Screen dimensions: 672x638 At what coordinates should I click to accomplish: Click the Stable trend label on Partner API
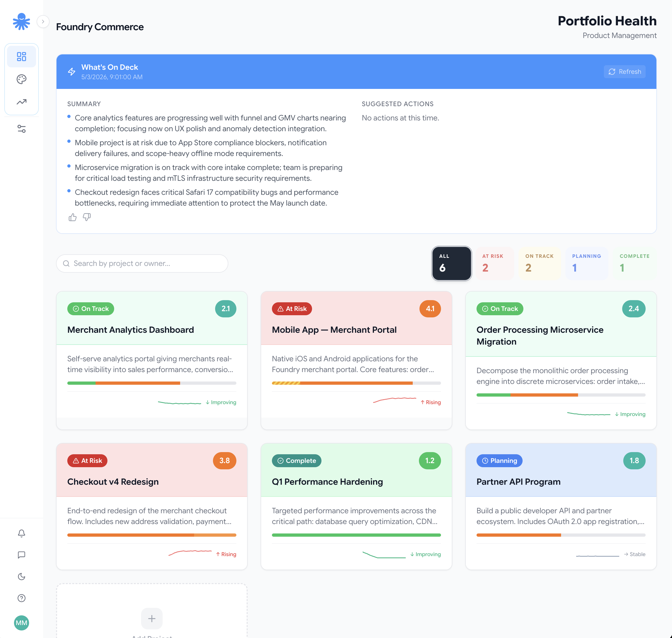pos(635,554)
